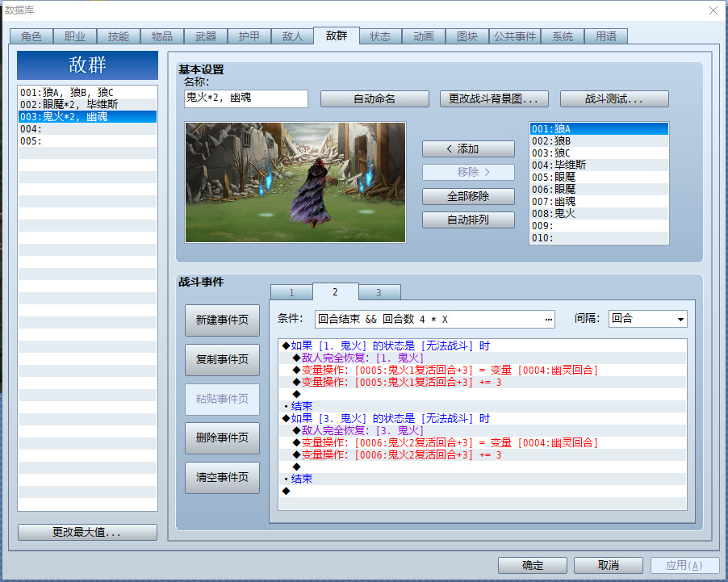The width and height of the screenshot is (728, 582).
Task: Open the 职业 tab
Action: (x=75, y=36)
